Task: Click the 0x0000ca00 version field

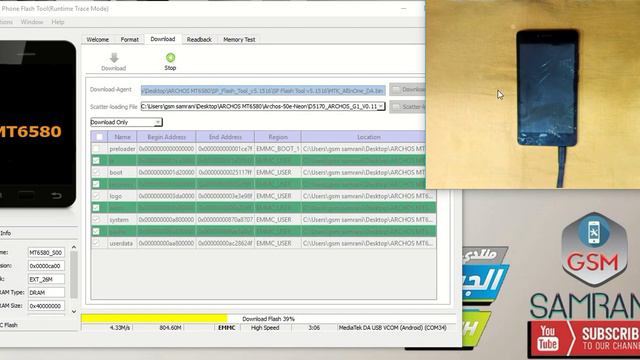Action: pyautogui.click(x=46, y=266)
